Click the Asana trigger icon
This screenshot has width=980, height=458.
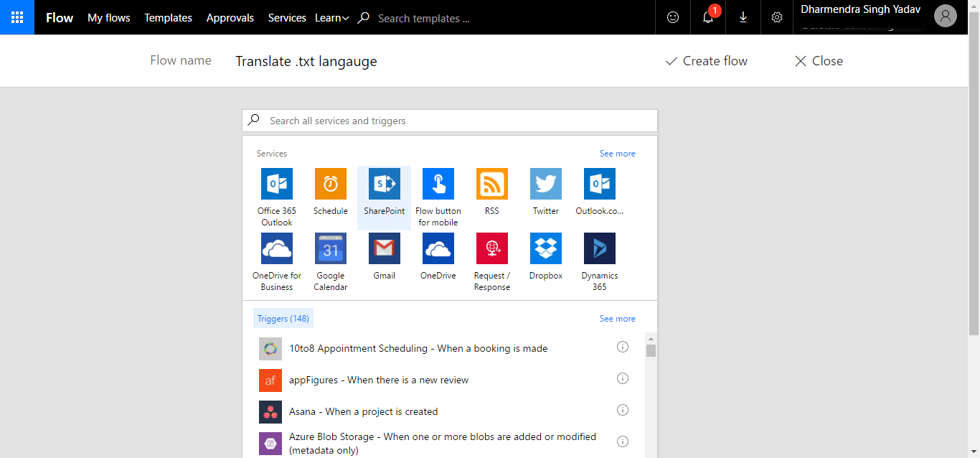(x=270, y=412)
